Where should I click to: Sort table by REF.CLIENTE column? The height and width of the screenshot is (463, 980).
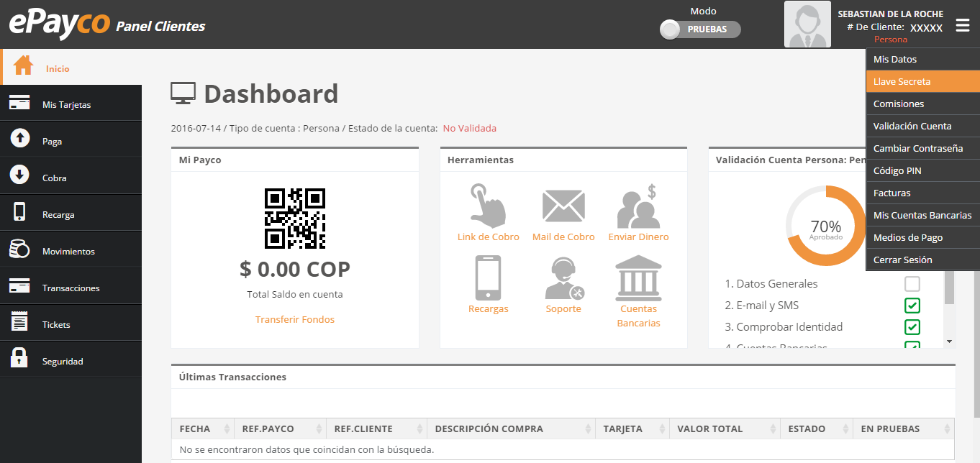pyautogui.click(x=377, y=428)
